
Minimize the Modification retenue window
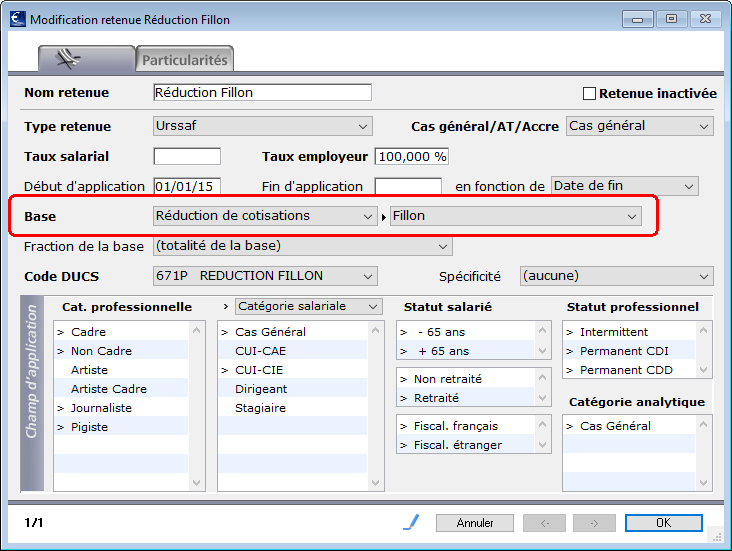pyautogui.click(x=638, y=19)
